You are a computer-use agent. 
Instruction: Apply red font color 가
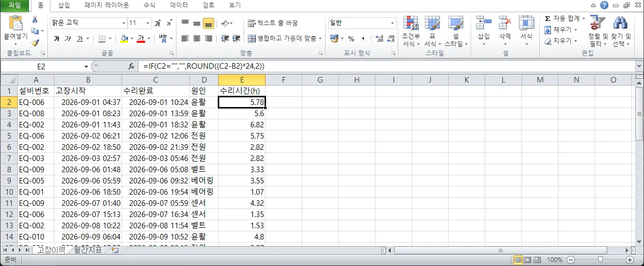141,39
